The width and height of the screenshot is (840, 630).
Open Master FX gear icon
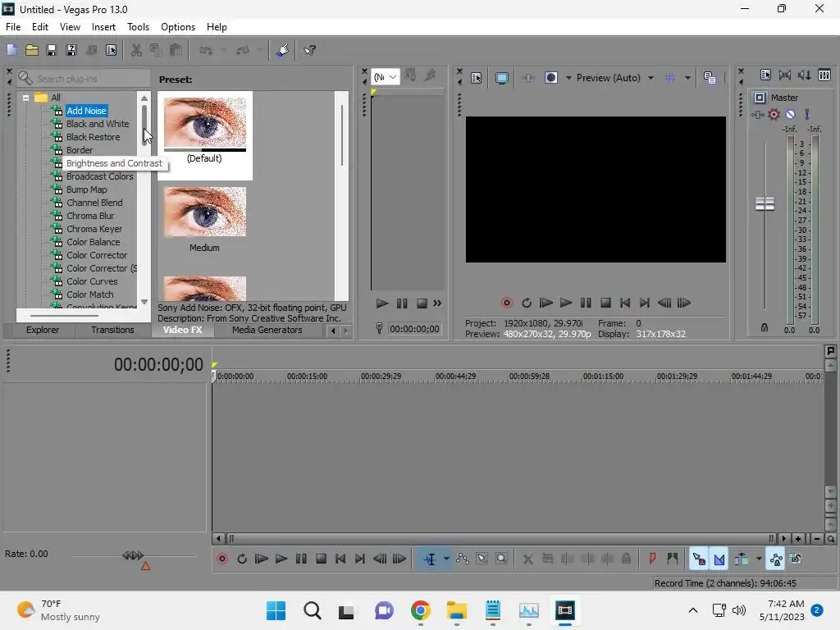click(774, 114)
